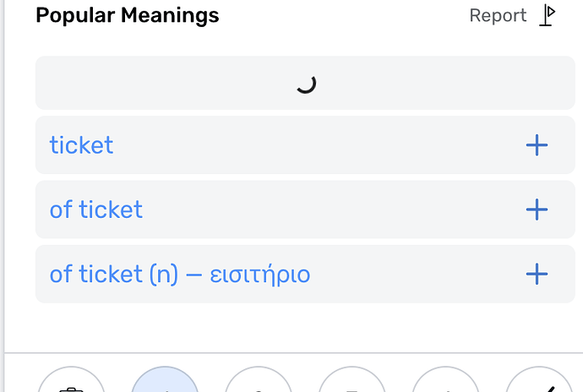Choose the 'of ticket (n) – εισιτήριο' text
The width and height of the screenshot is (583, 392).
tap(180, 275)
